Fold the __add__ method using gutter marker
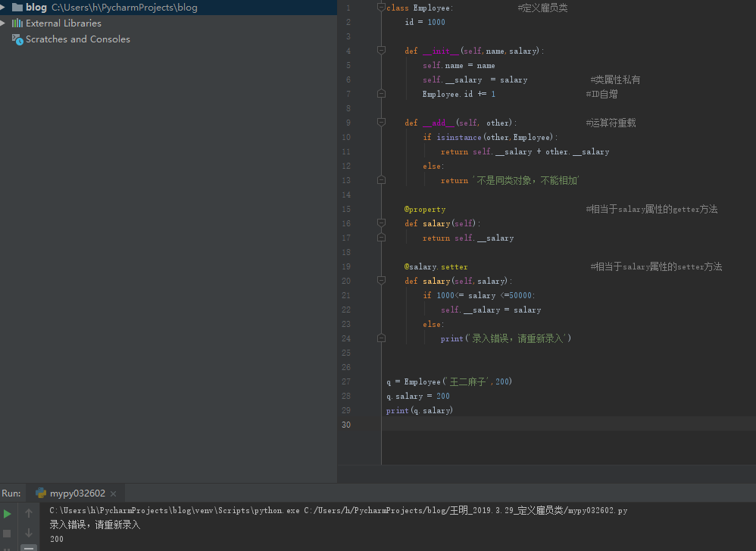The height and width of the screenshot is (551, 756). [381, 123]
